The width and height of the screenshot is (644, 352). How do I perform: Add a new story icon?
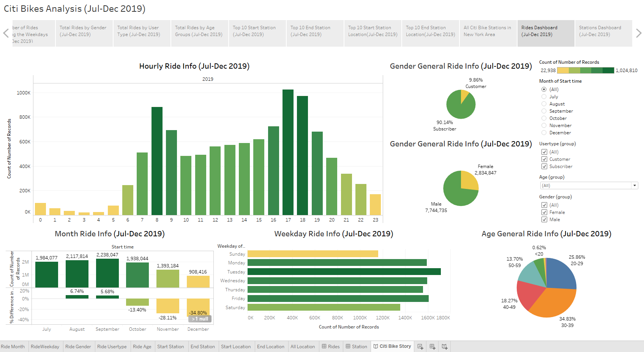[445, 346]
